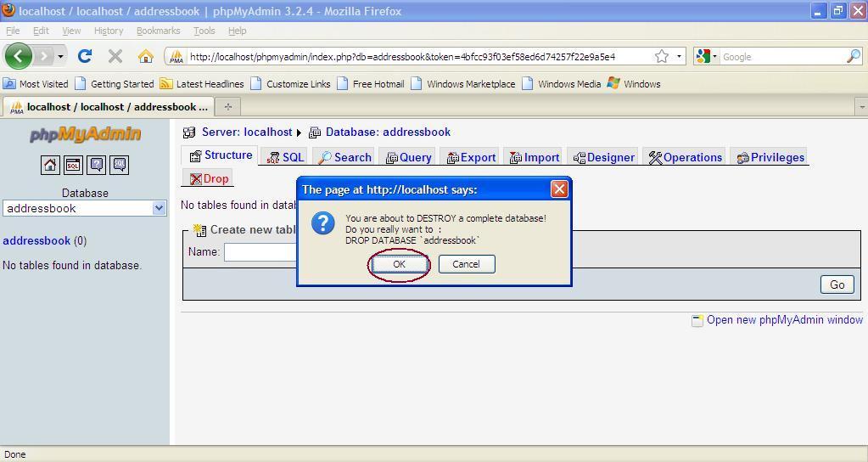Open the History menu

click(x=109, y=31)
